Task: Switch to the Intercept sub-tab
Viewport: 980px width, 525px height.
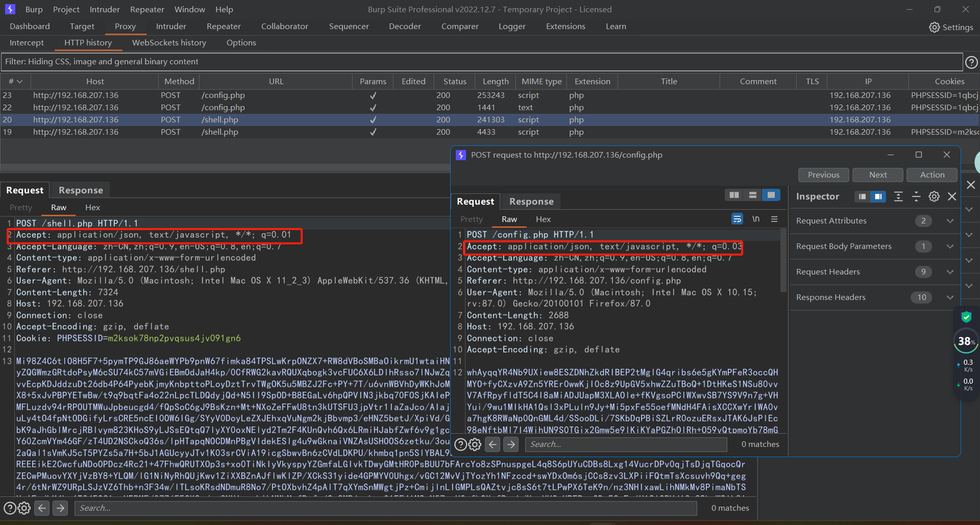Action: (x=27, y=43)
